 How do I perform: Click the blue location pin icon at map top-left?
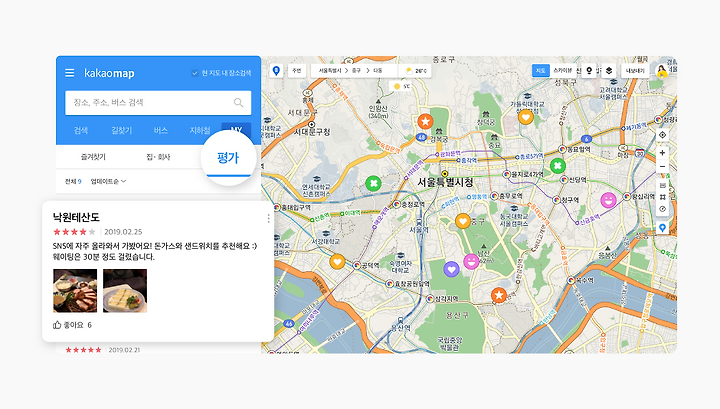[x=276, y=71]
